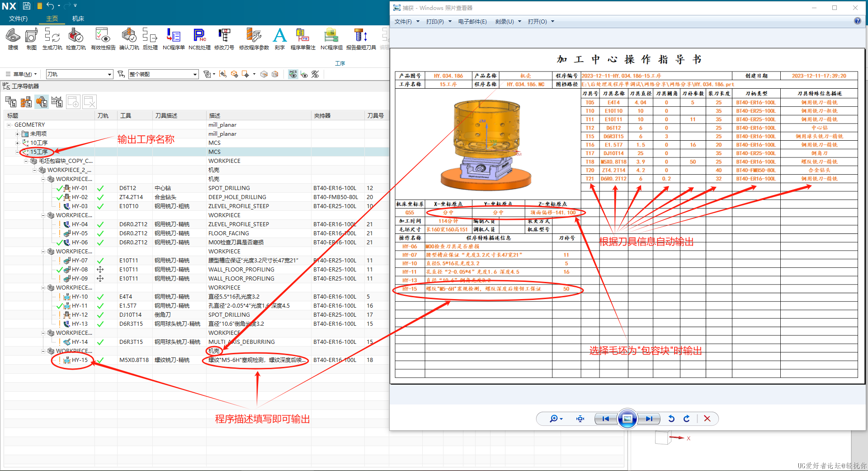
Task: Switch to the 主页 ribbon tab
Action: 52,19
